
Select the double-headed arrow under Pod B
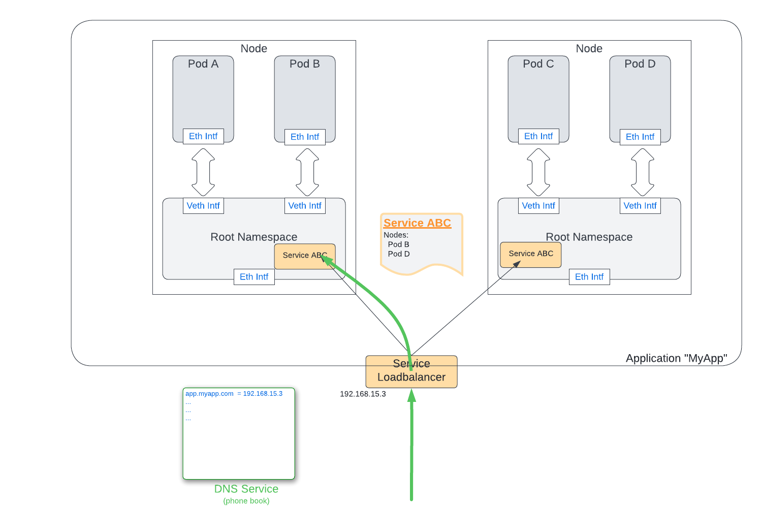click(307, 172)
